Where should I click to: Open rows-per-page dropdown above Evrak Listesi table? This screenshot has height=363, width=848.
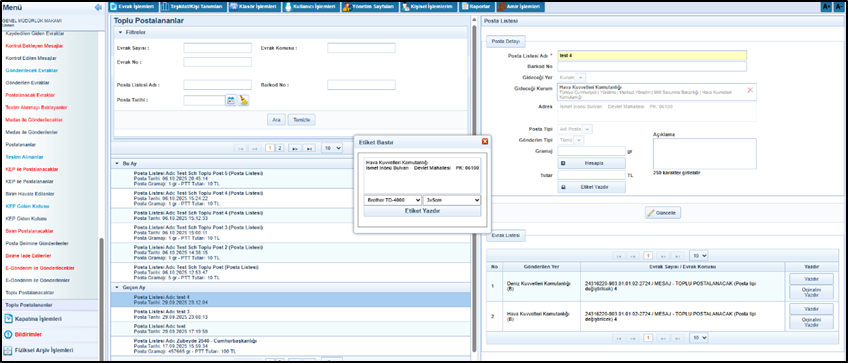pos(699,255)
